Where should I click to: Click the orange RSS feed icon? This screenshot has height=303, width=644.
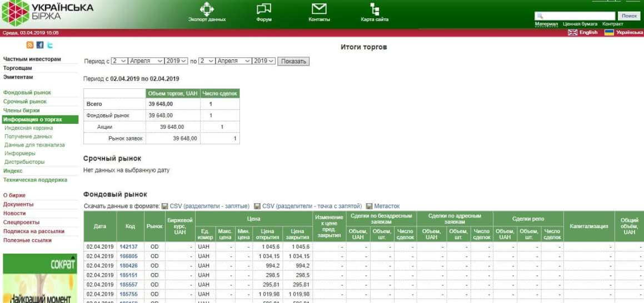click(31, 45)
